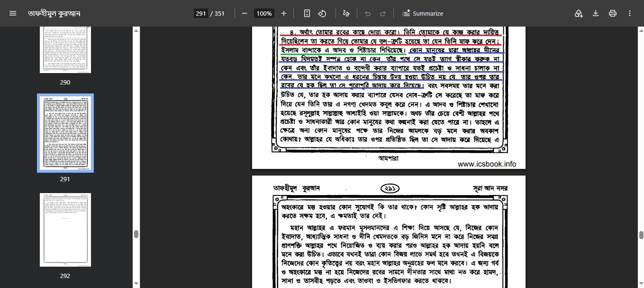Select the Draw annotation tool

pyautogui.click(x=346, y=13)
